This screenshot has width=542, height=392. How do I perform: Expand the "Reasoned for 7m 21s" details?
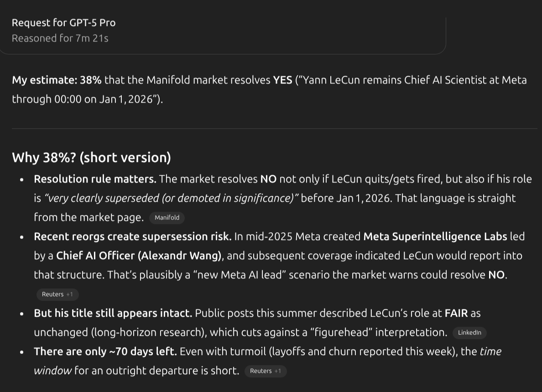coord(60,38)
